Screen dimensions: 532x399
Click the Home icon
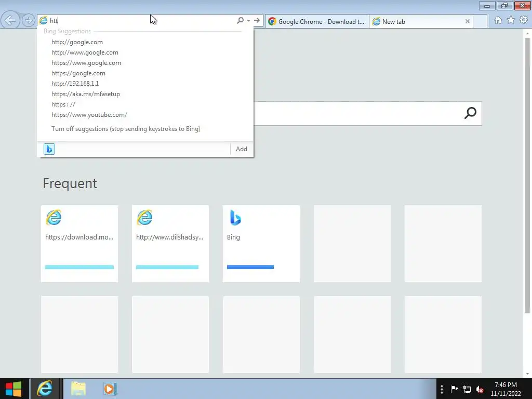point(498,20)
